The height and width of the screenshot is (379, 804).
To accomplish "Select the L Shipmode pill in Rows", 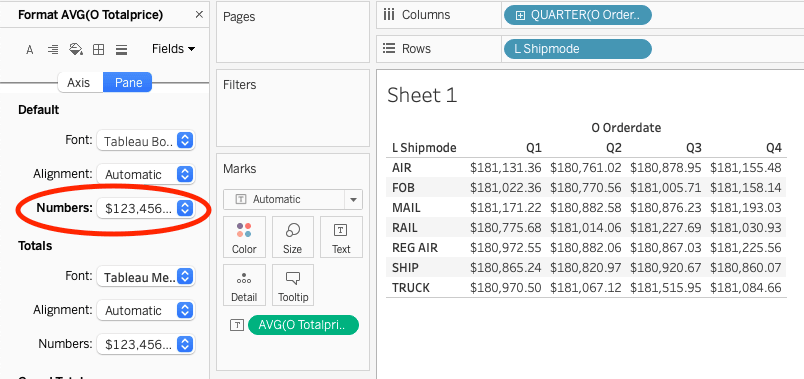I will [578, 49].
